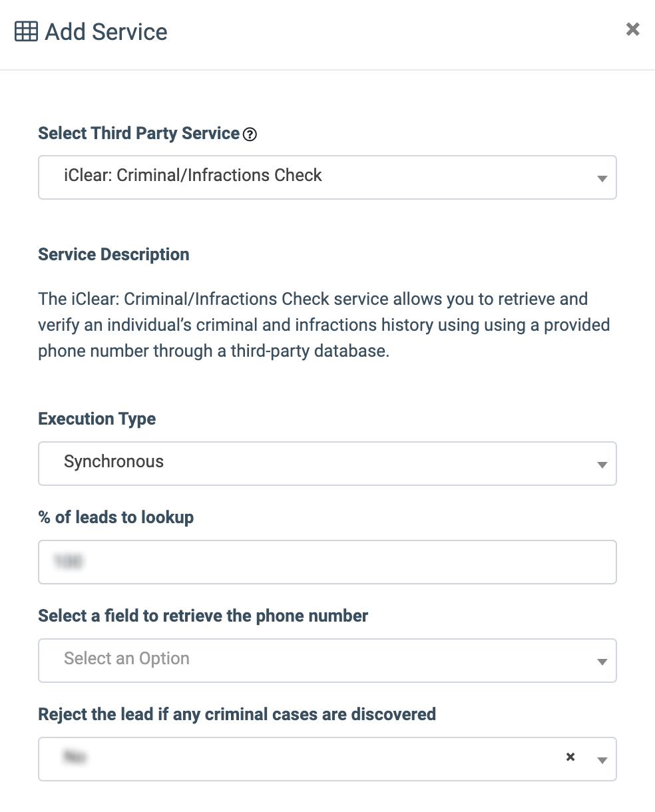Show help for Select Third Party Service
The width and height of the screenshot is (655, 812).
[x=250, y=134]
